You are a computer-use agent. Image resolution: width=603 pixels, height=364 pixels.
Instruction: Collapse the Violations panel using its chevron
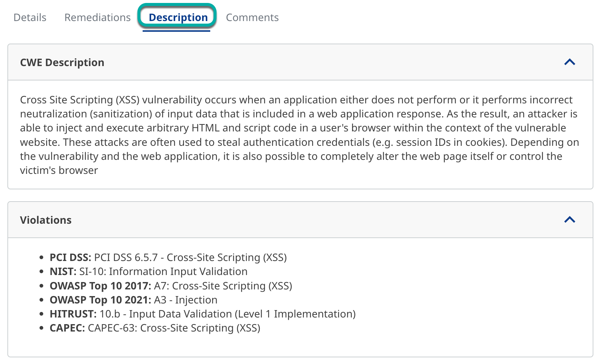(569, 220)
